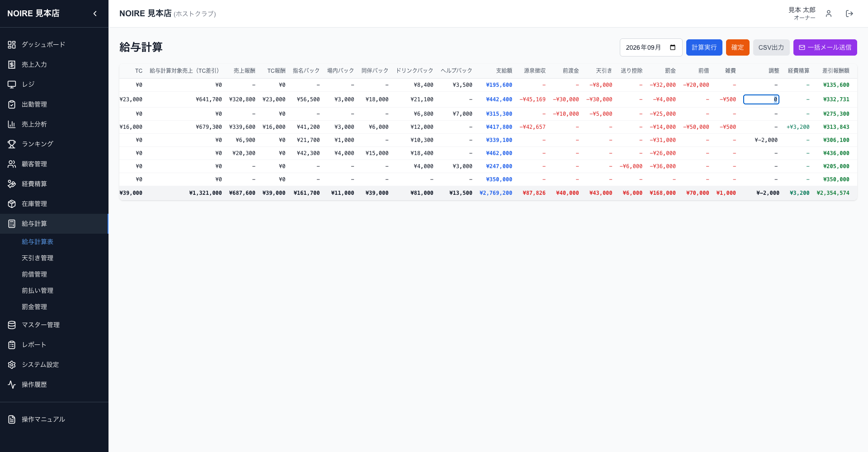Viewport: 868px width, 452px height.
Task: Click the 操作履歴 activity pulse icon
Action: pyautogui.click(x=12, y=385)
